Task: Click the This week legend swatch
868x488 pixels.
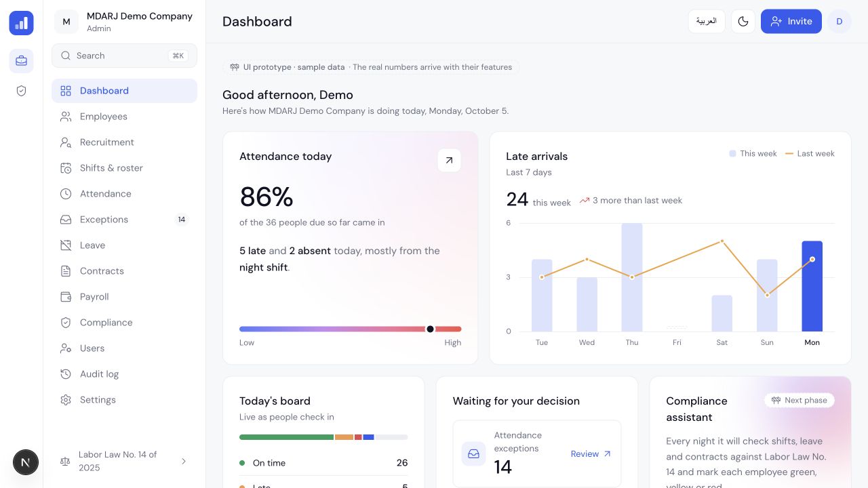Action: pyautogui.click(x=732, y=154)
